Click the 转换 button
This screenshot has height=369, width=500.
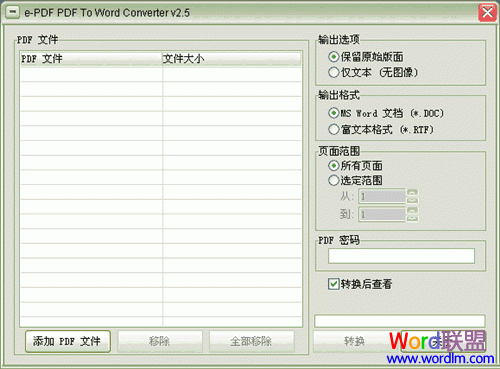tap(354, 341)
